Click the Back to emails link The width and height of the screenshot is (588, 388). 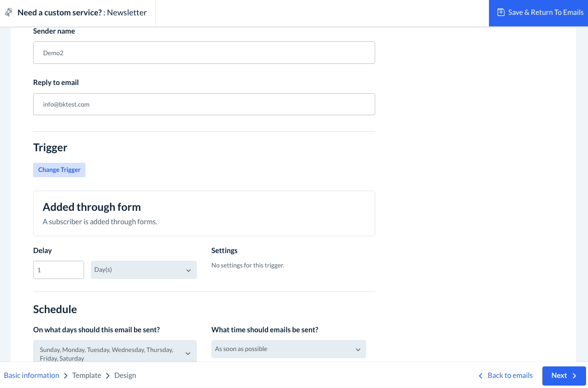point(510,376)
